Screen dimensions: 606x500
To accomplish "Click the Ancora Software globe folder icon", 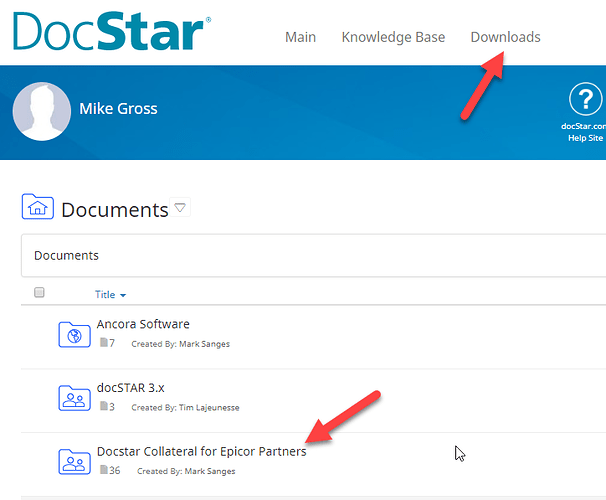I will click(74, 335).
